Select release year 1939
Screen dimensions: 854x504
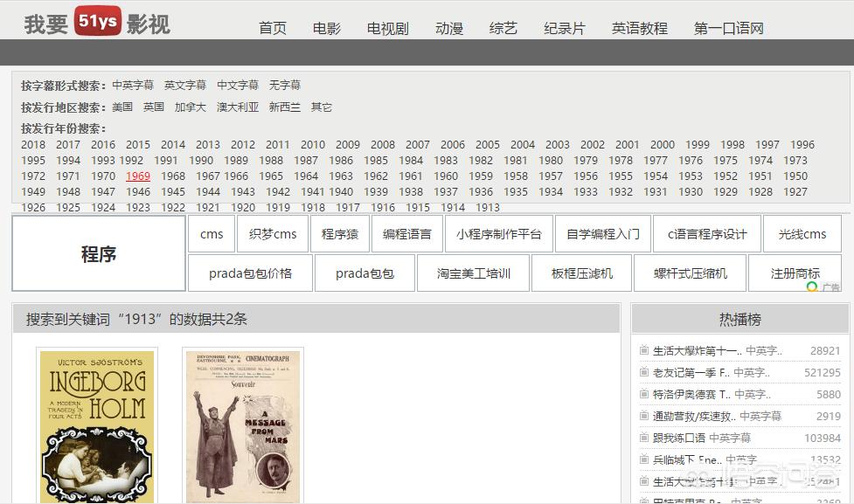pyautogui.click(x=376, y=192)
